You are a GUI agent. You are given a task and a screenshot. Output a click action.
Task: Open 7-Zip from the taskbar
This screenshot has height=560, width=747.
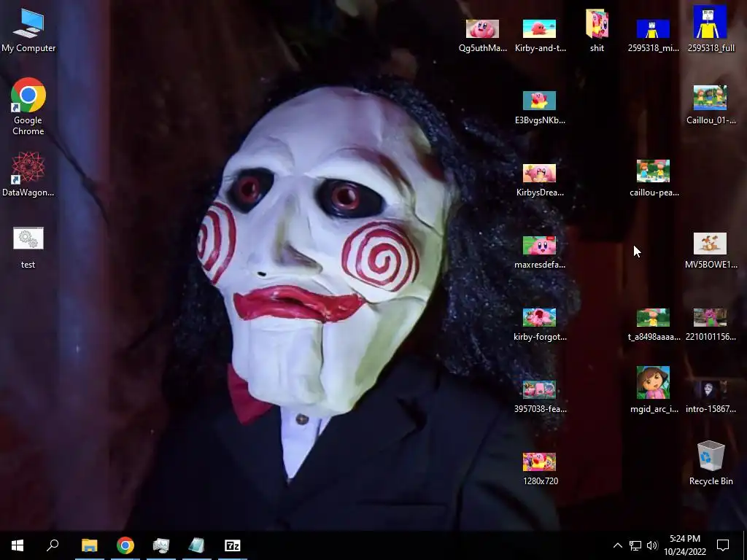[233, 545]
